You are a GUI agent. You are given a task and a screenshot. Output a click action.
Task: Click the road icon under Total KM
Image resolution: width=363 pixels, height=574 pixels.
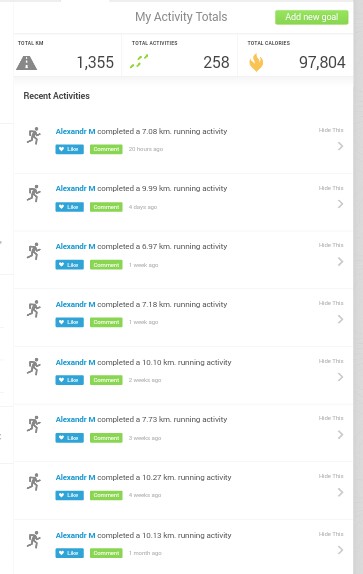26,63
